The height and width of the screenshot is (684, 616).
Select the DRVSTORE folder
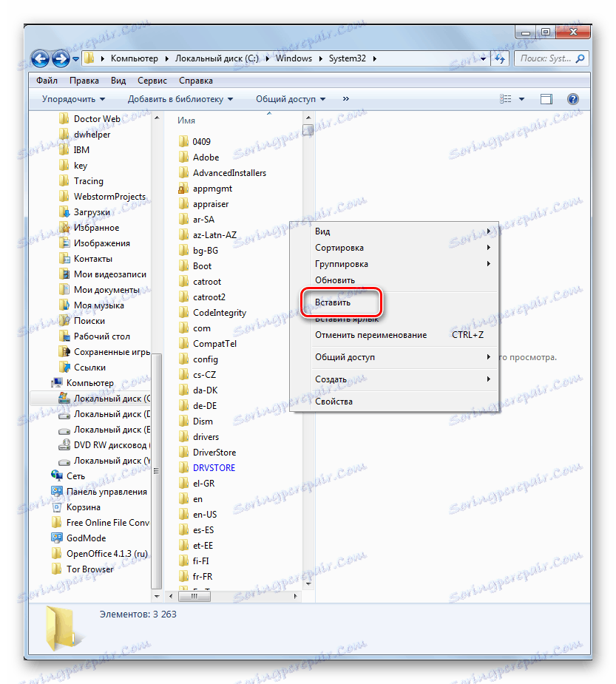click(x=214, y=468)
